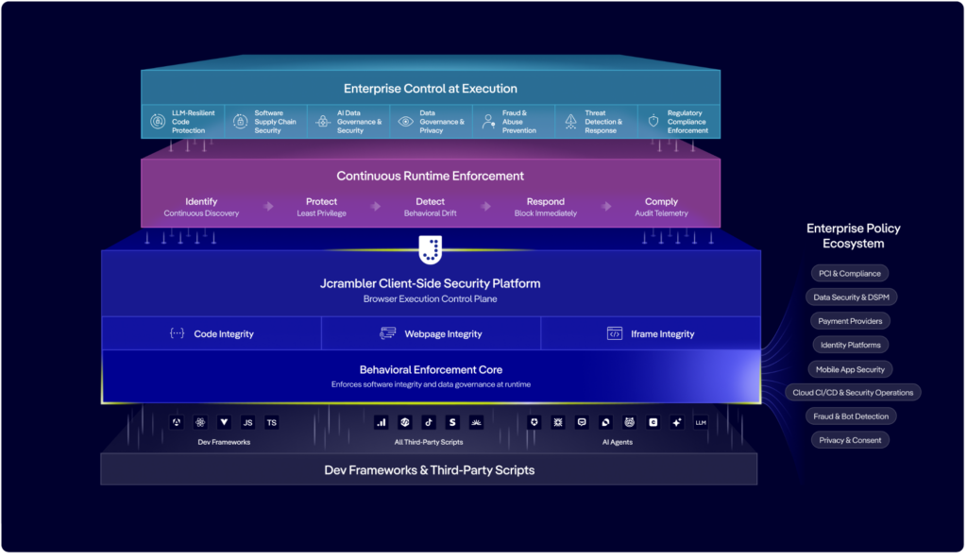Select the PCI & Compliance pill
Image resolution: width=967 pixels, height=560 pixels.
(x=850, y=273)
